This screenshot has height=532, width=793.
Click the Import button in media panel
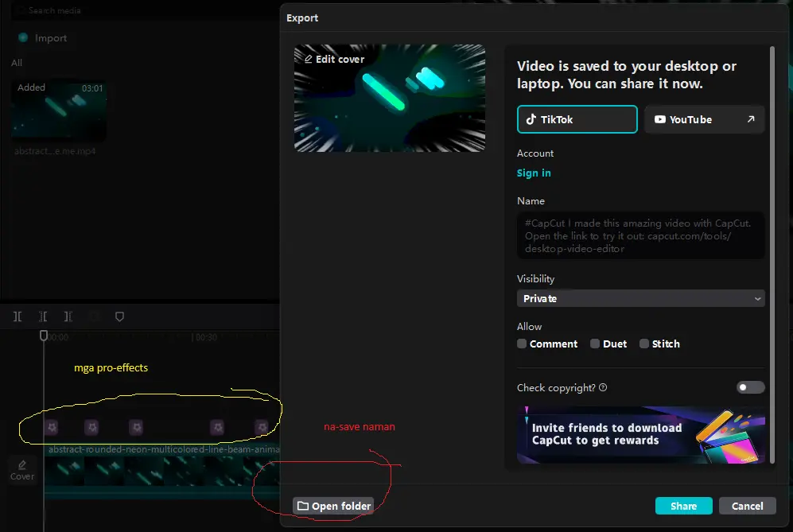44,38
